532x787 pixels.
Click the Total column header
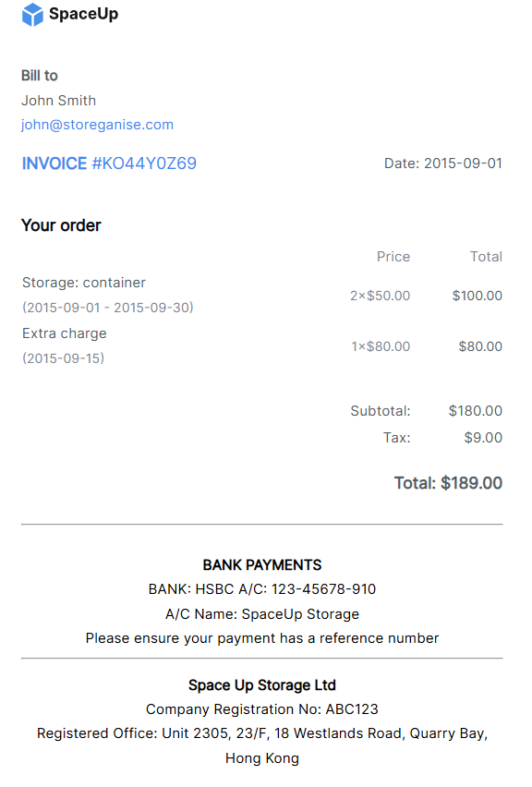[x=486, y=257]
